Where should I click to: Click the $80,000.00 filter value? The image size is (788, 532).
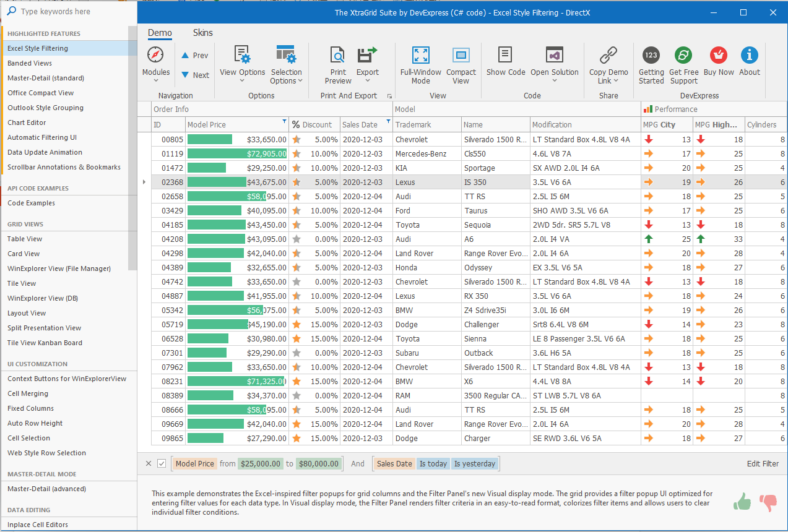coord(319,464)
